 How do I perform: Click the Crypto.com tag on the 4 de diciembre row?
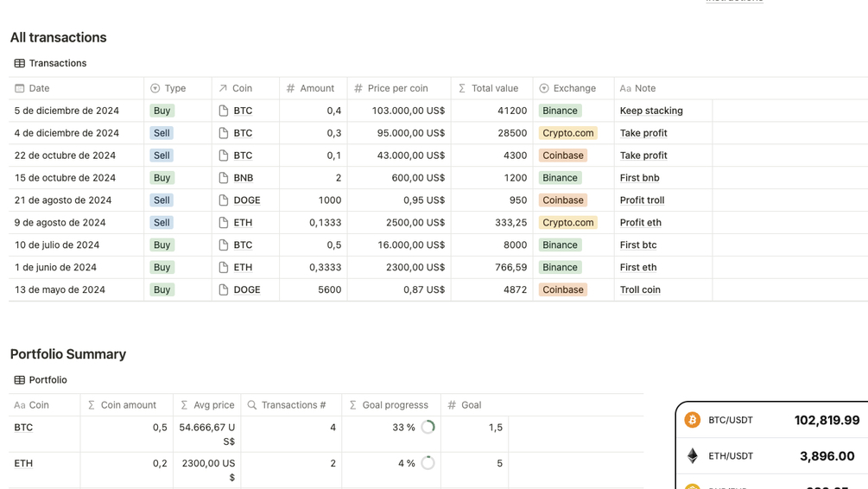[x=567, y=133]
